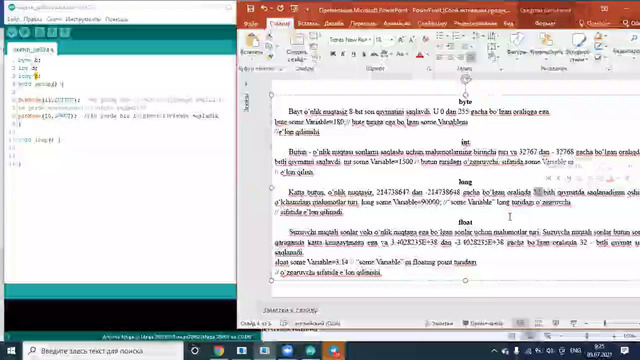640x360 pixels.
Task: Open the character spacing option
Action: 385,54
